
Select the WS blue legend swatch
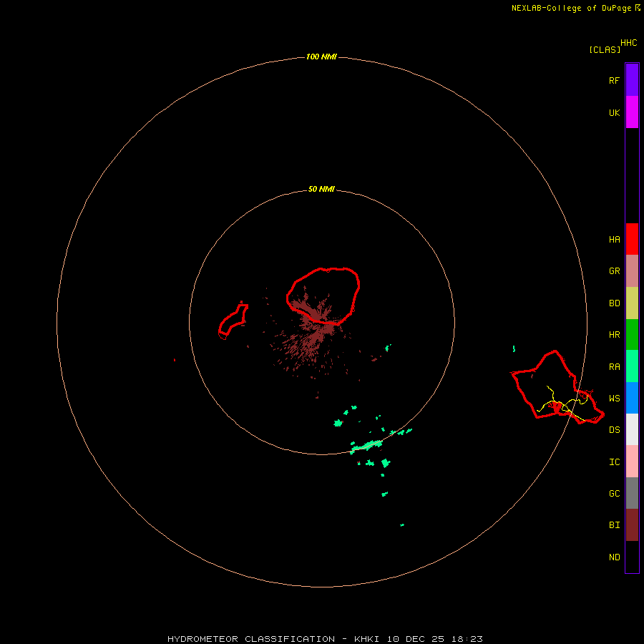pyautogui.click(x=632, y=398)
